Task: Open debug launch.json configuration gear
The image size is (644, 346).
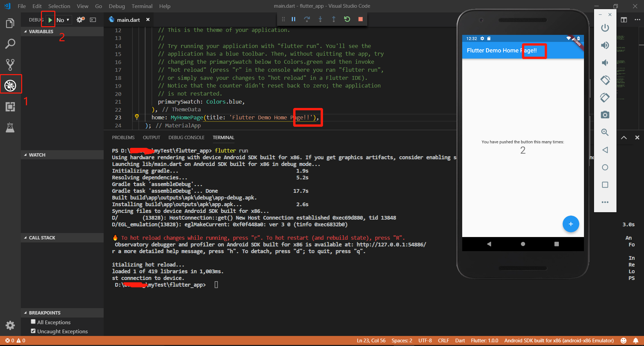Action: [80, 20]
